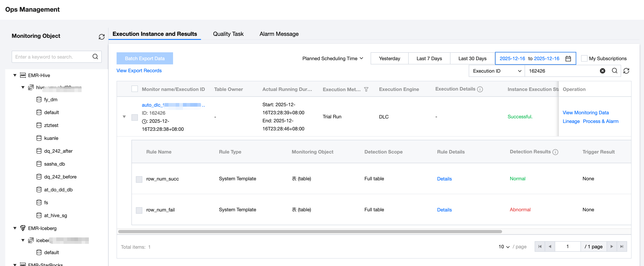The height and width of the screenshot is (266, 644).
Task: Open the Execution Method filter icon
Action: tap(366, 89)
